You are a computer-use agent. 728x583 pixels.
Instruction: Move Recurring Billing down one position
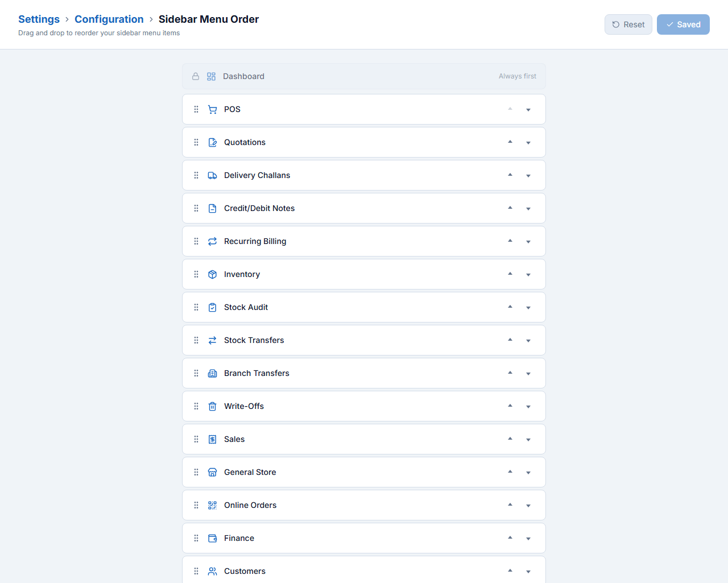point(528,242)
